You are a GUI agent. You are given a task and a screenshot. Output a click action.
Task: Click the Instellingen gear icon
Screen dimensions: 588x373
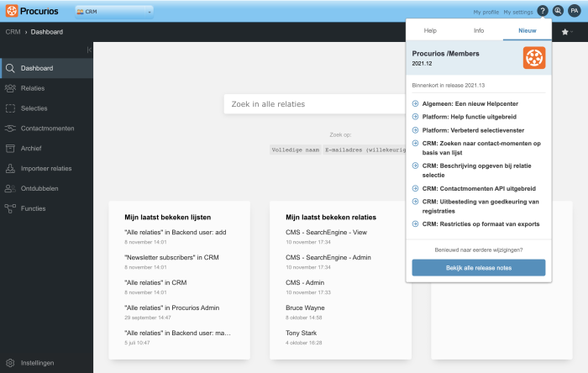(10, 363)
